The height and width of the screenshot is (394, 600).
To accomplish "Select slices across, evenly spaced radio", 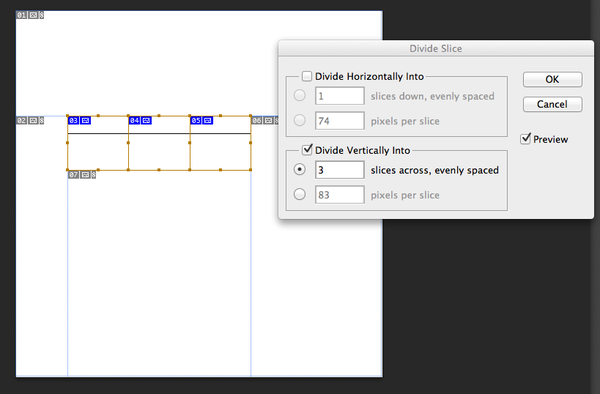I will 300,169.
